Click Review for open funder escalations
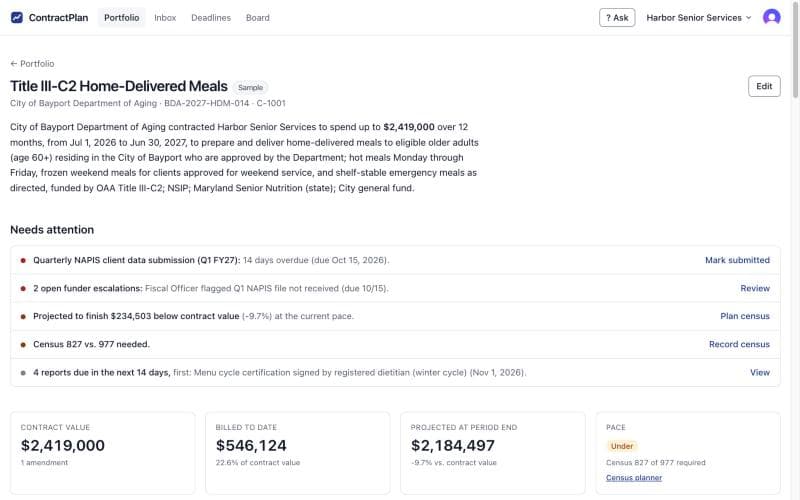The width and height of the screenshot is (800, 500). tap(755, 288)
